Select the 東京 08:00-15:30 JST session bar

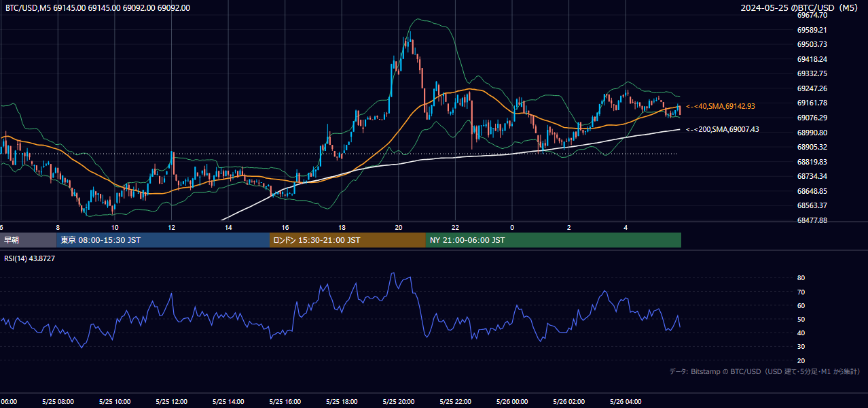[163, 240]
